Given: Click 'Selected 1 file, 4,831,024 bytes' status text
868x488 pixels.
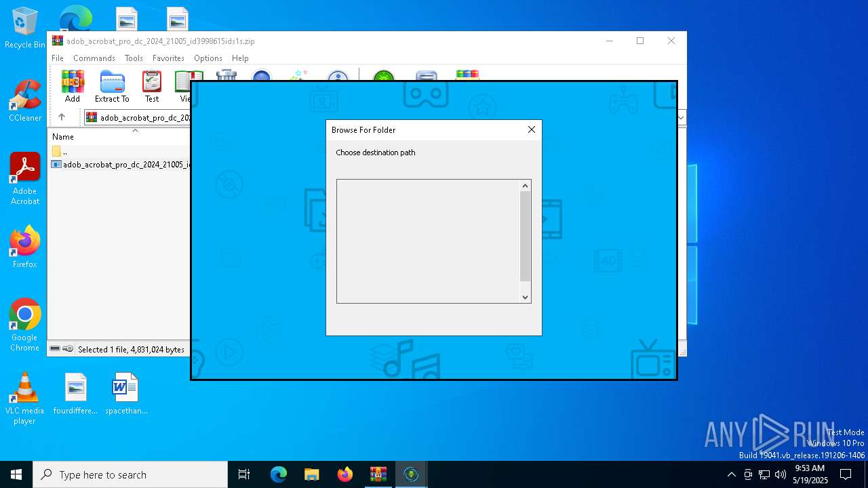Looking at the screenshot, I should coord(131,350).
